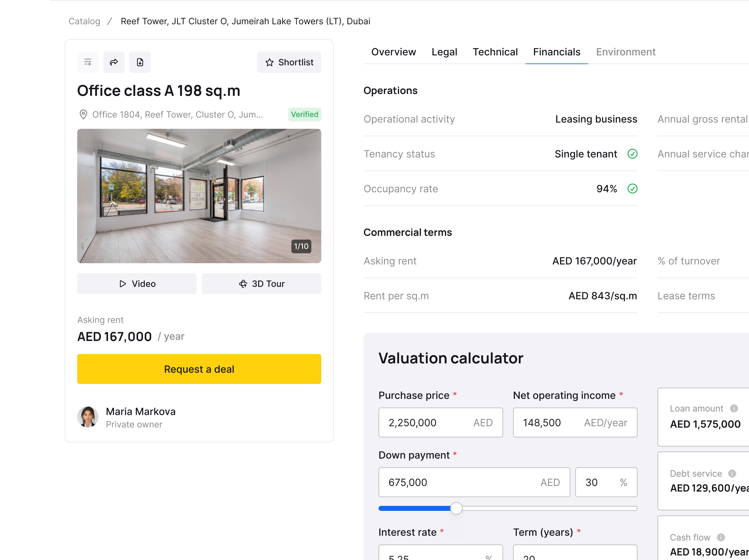The width and height of the screenshot is (749, 560).
Task: Click the info icon next to Loan amount
Action: click(x=734, y=409)
